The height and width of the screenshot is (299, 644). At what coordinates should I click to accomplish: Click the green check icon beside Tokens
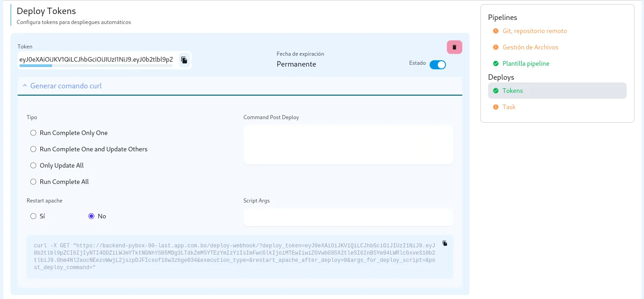click(495, 91)
